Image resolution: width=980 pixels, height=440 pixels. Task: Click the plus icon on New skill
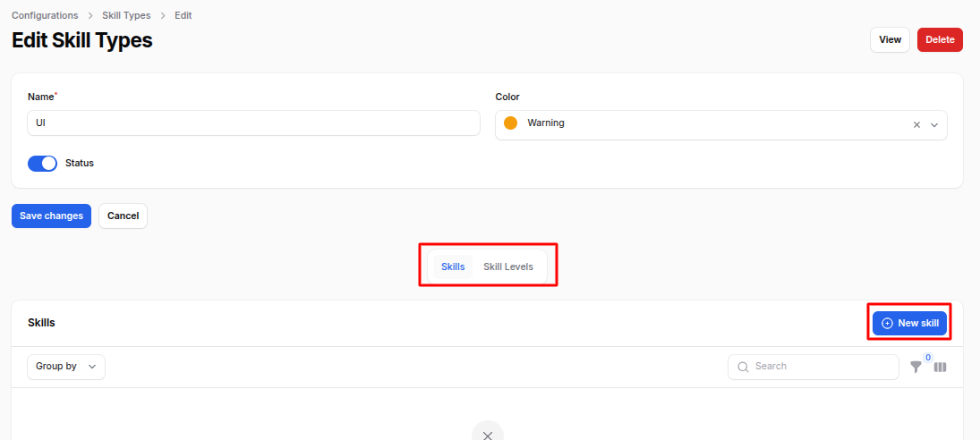[887, 323]
